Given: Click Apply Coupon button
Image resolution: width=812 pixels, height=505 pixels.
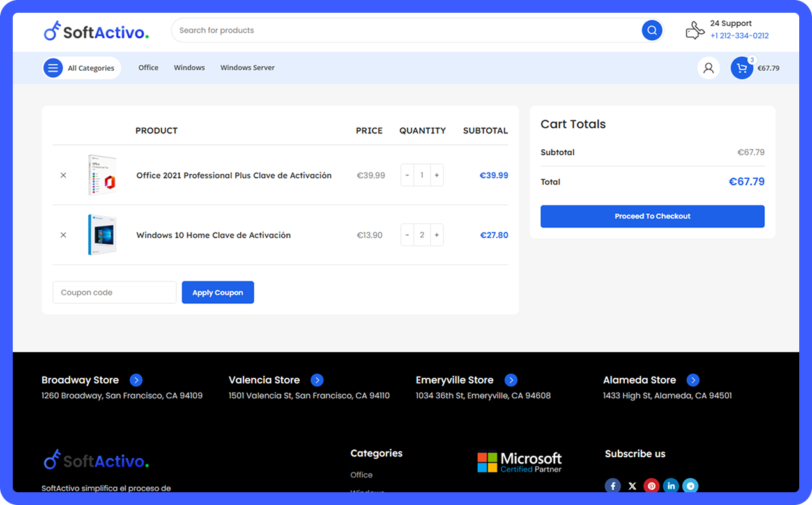Looking at the screenshot, I should pos(218,292).
